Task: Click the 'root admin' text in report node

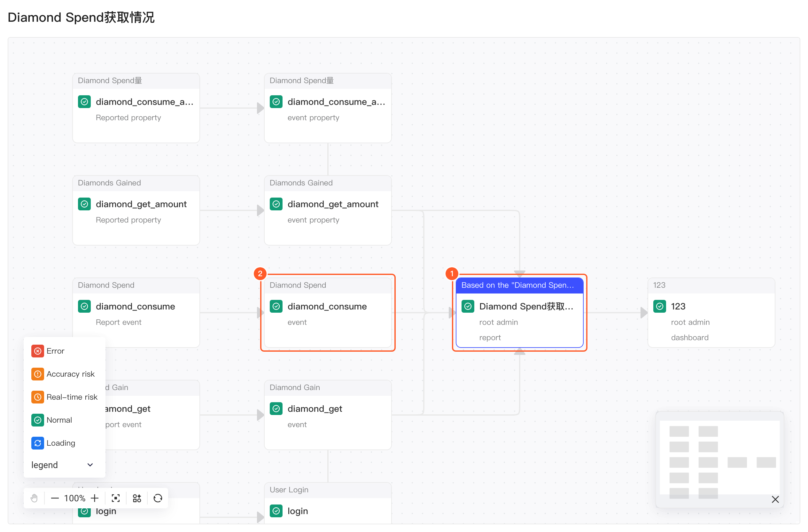Action: [498, 322]
